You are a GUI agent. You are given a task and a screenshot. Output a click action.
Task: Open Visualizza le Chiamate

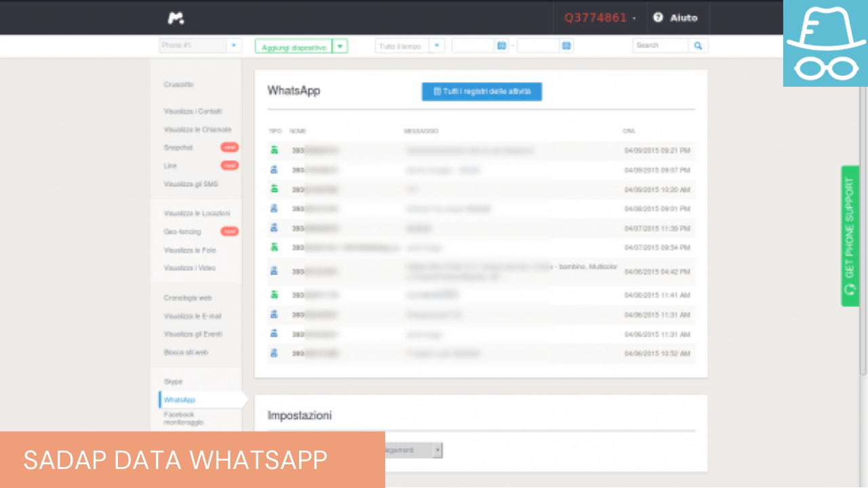pos(197,129)
